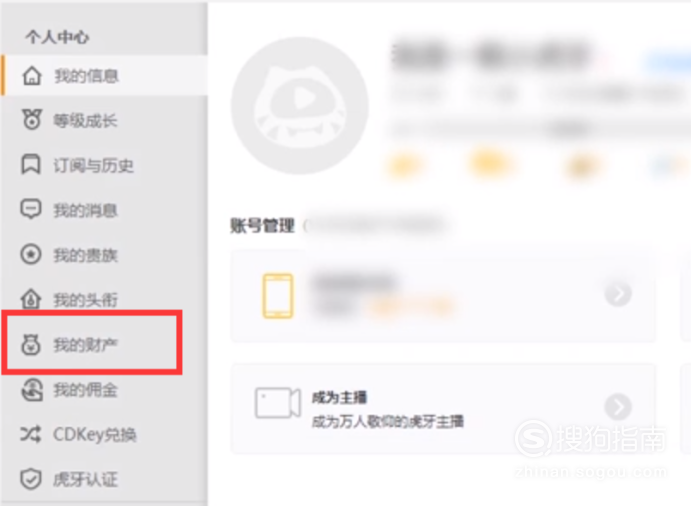Open the chat bubble icon for 我的消息
This screenshot has height=506, width=691.
click(x=31, y=209)
